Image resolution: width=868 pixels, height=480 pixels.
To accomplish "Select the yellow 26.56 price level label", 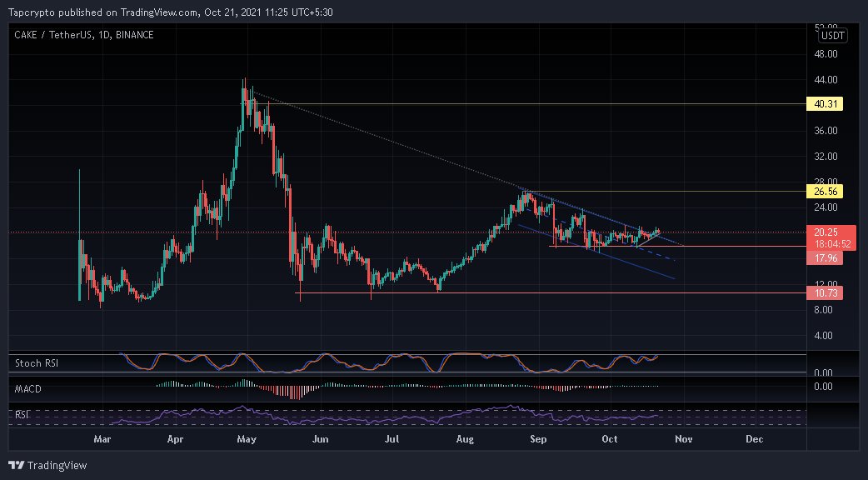I will (x=826, y=192).
